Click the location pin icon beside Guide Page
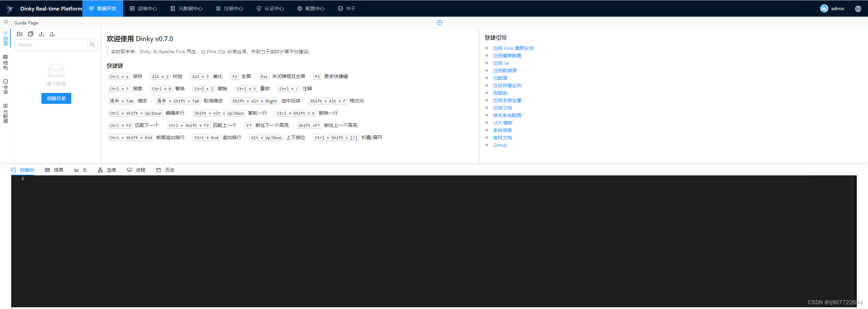Image resolution: width=868 pixels, height=309 pixels. click(x=6, y=22)
